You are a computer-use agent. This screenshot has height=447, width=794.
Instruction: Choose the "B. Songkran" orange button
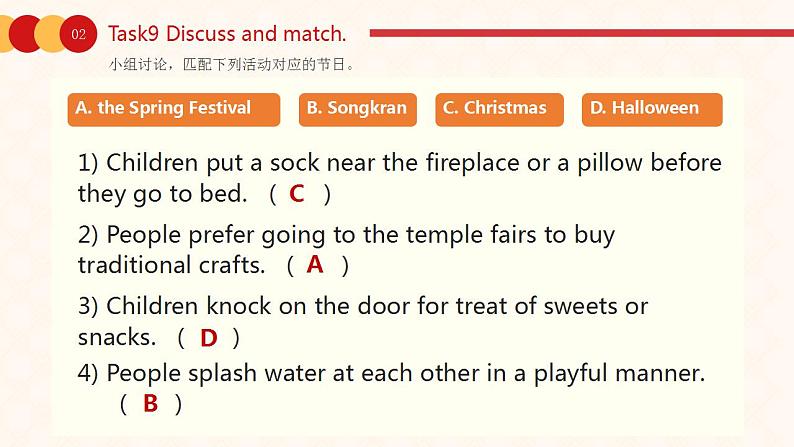[358, 109]
